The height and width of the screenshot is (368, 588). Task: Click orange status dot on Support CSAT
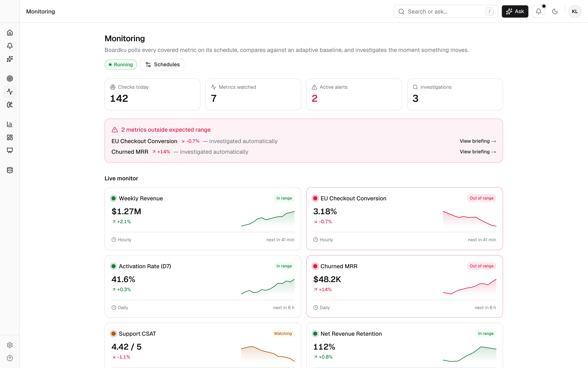coord(114,334)
